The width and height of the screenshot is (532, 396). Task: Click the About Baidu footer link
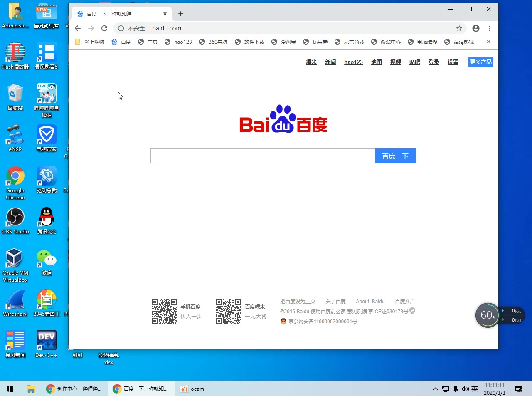pos(370,302)
